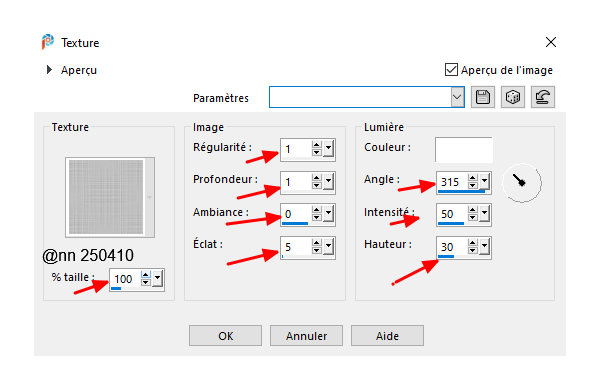
Task: Increase Régularité with its up spinner arrow
Action: [x=317, y=145]
